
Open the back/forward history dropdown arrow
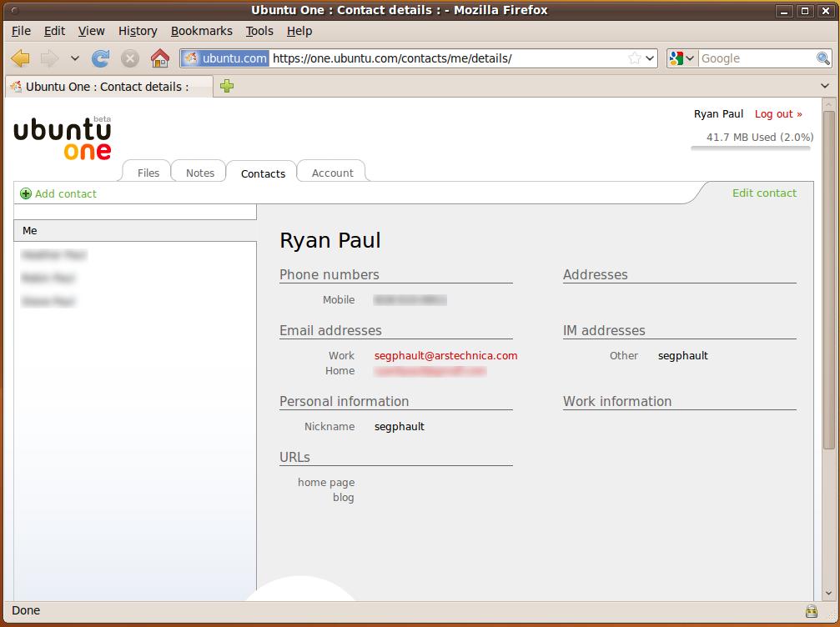tap(74, 58)
